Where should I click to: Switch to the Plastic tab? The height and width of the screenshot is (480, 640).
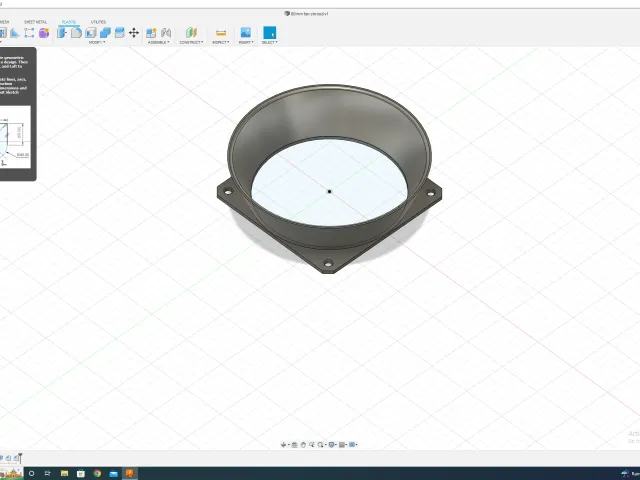tap(69, 22)
